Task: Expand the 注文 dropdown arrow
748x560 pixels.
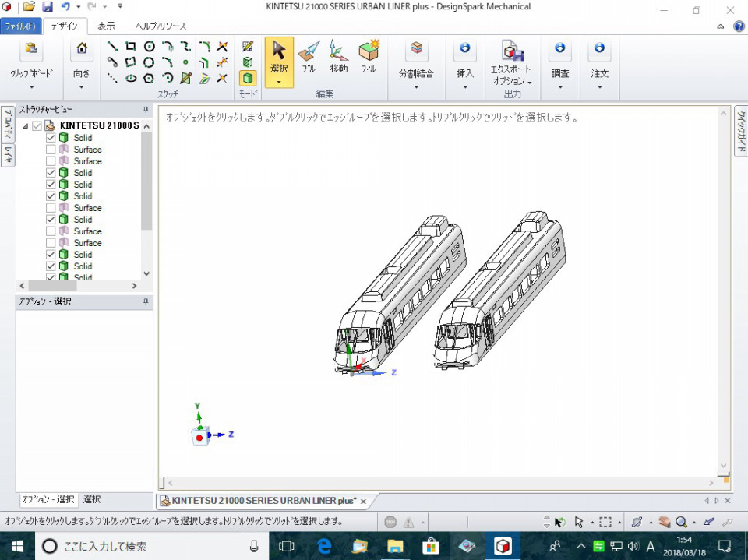Action: pos(600,87)
